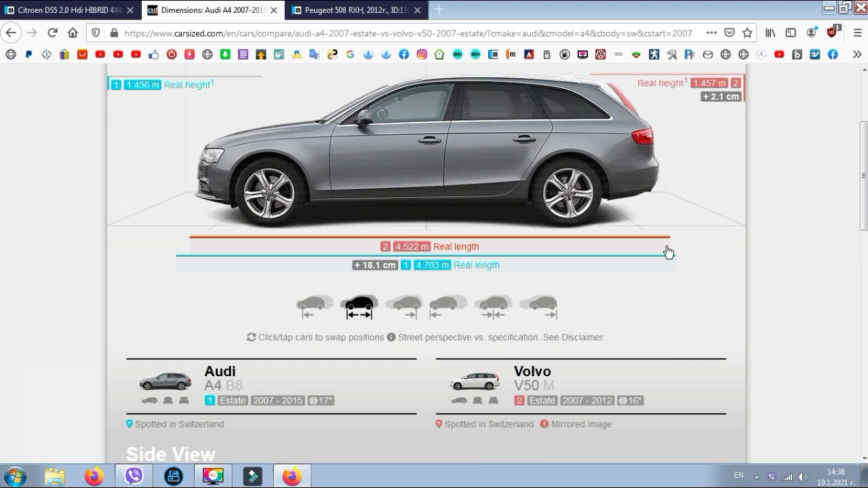The image size is (868, 488).
Task: Open the Google bookmark icon
Action: pyautogui.click(x=351, y=54)
